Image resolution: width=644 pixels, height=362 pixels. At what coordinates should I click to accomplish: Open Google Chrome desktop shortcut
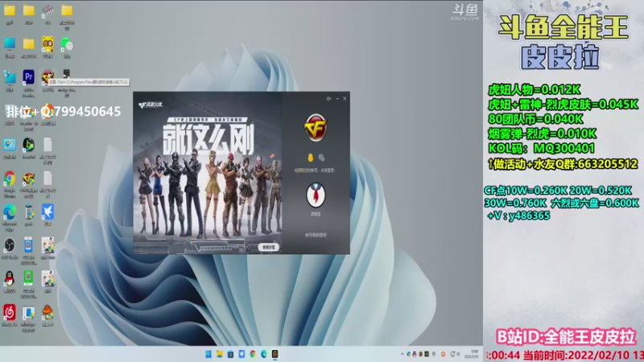coord(10,184)
